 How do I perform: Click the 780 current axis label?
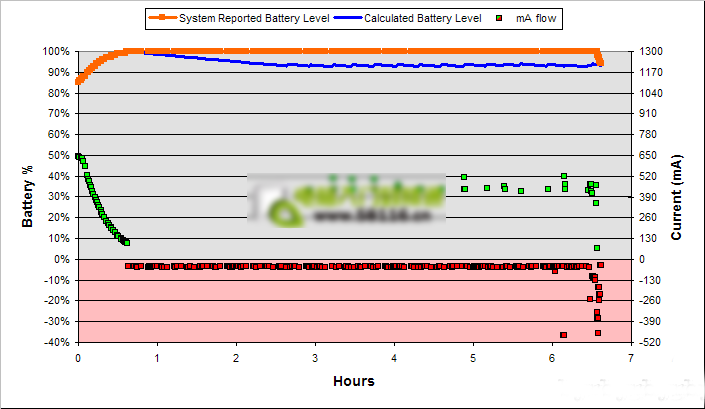(x=648, y=134)
